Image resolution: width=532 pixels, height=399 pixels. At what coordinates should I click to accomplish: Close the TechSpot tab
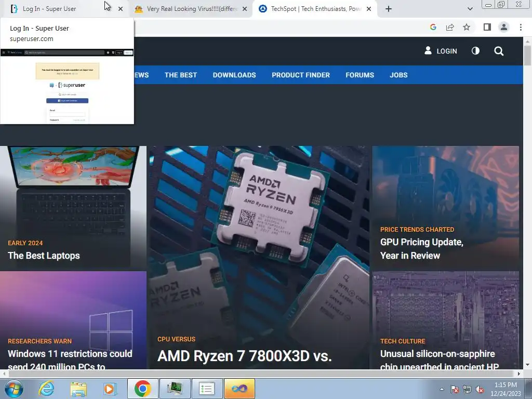point(369,9)
